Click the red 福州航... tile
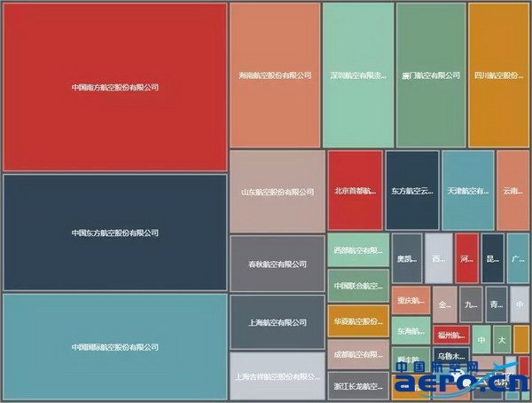Image resolution: width=532 pixels, height=403 pixels. [x=451, y=335]
